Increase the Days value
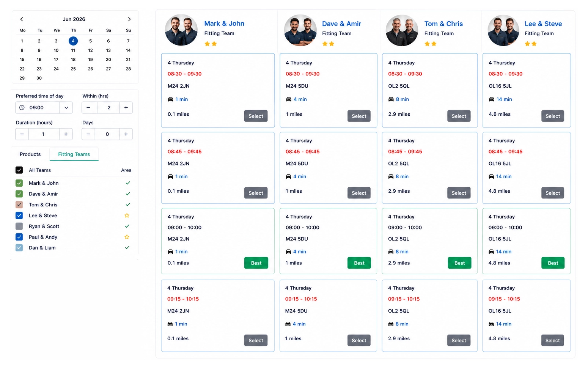The image size is (588, 368). pos(126,134)
